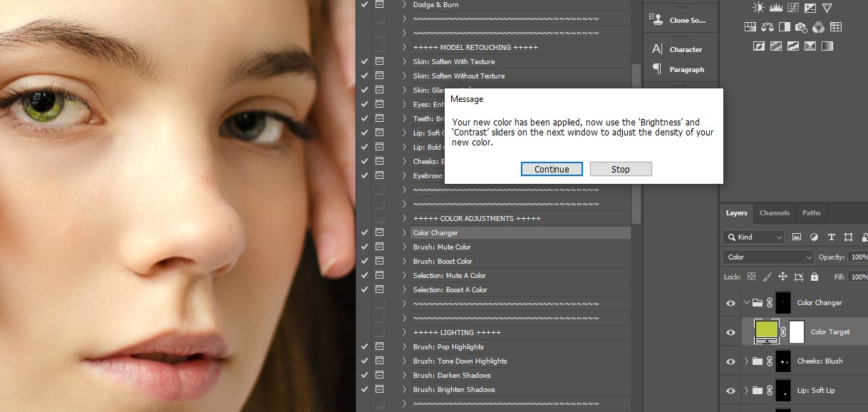This screenshot has height=412, width=868.
Task: Add a Levels adjustment layer
Action: 775,8
